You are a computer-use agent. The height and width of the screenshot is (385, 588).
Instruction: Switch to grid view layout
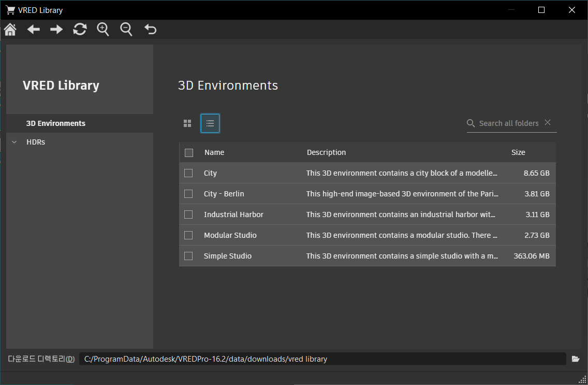coord(187,123)
